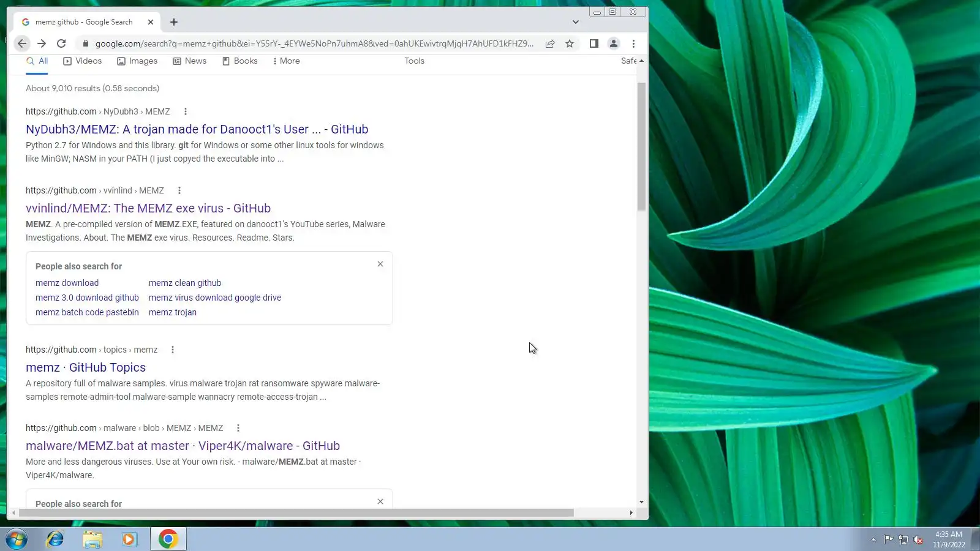The image size is (980, 551).
Task: Go back to the previous page
Action: (22, 43)
